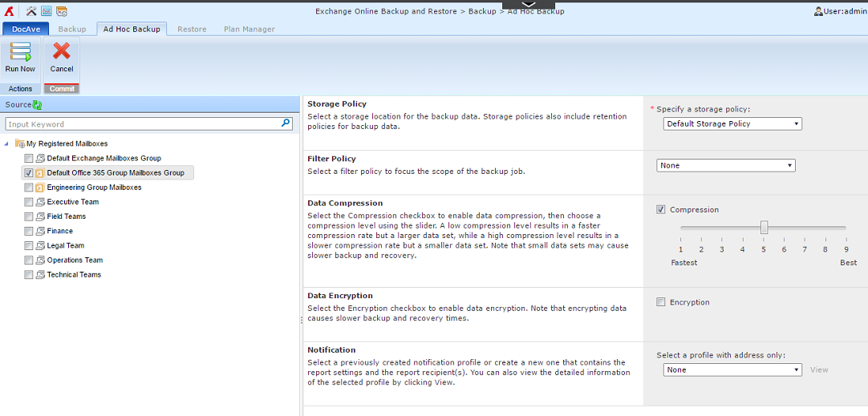Viewport: 868px width, 416px height.
Task: Click the Legal Team mailbox icon
Action: (x=40, y=245)
